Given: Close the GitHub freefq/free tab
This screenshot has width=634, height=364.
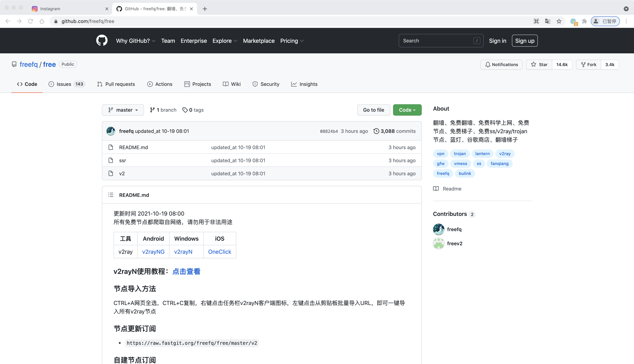Looking at the screenshot, I should [x=191, y=9].
